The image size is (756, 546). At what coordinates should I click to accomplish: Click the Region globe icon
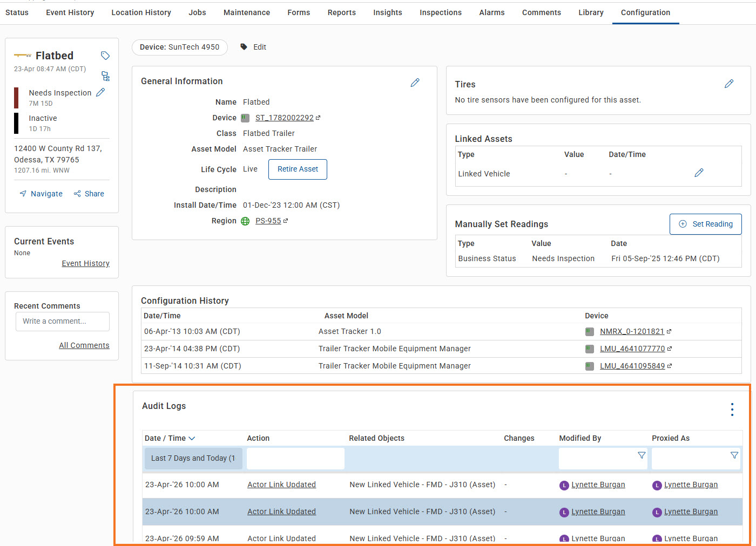click(x=245, y=221)
